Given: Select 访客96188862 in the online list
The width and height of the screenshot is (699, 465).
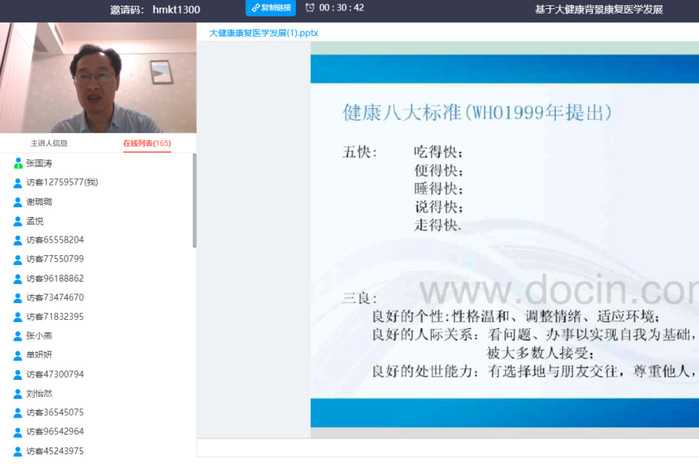Looking at the screenshot, I should 55,278.
